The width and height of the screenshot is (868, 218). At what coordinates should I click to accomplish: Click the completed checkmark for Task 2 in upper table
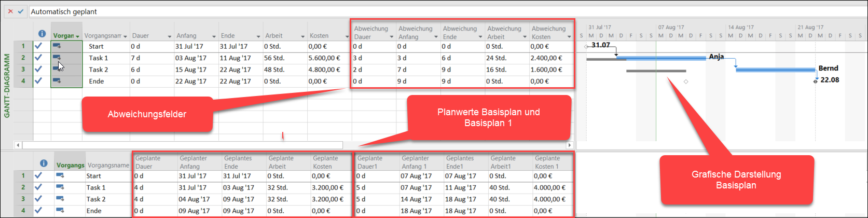tap(38, 70)
